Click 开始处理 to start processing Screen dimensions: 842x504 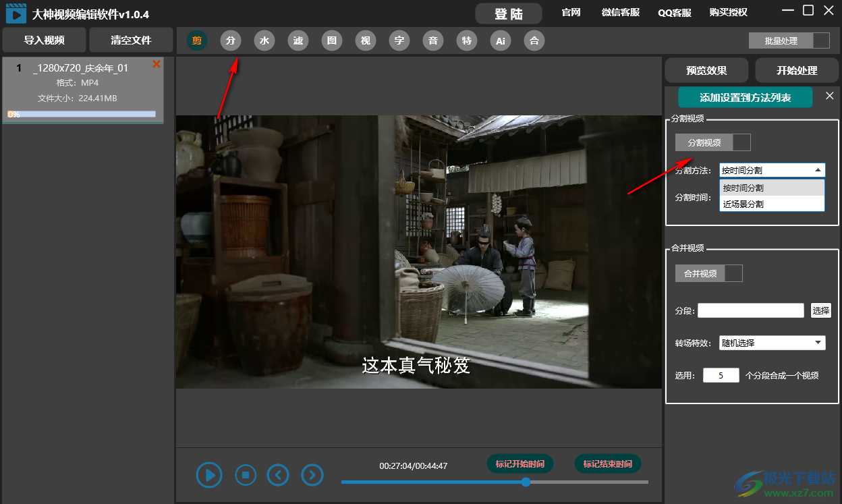click(797, 70)
